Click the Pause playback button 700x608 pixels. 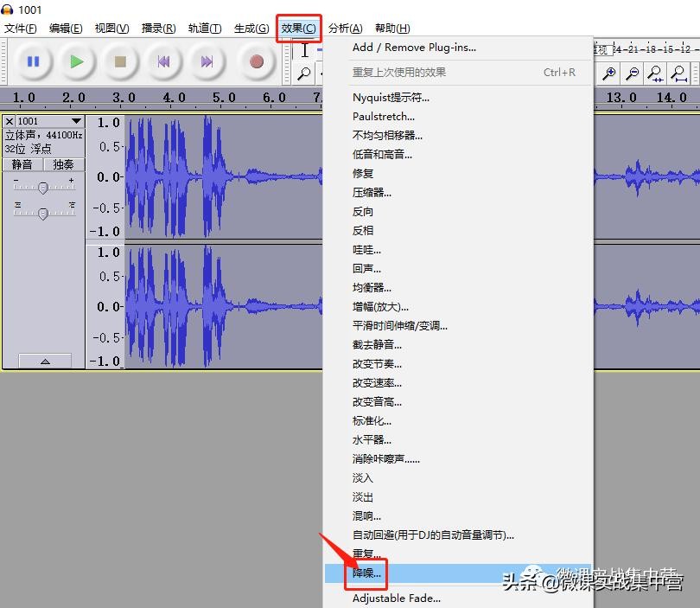[x=33, y=61]
